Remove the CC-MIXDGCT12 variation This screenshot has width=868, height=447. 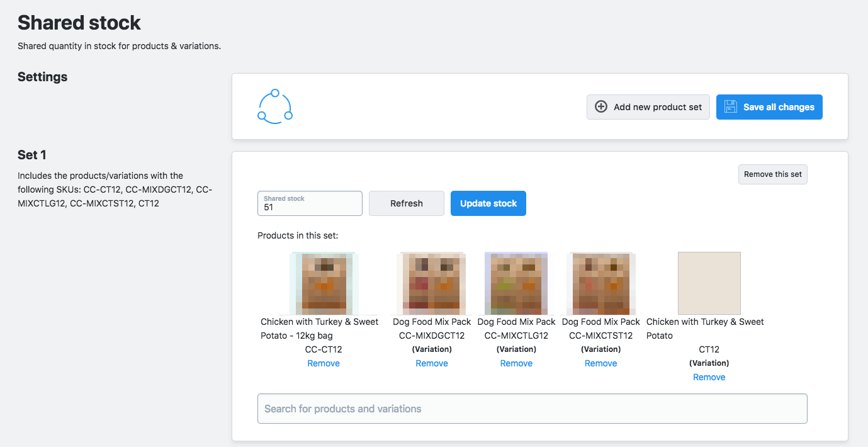(432, 363)
